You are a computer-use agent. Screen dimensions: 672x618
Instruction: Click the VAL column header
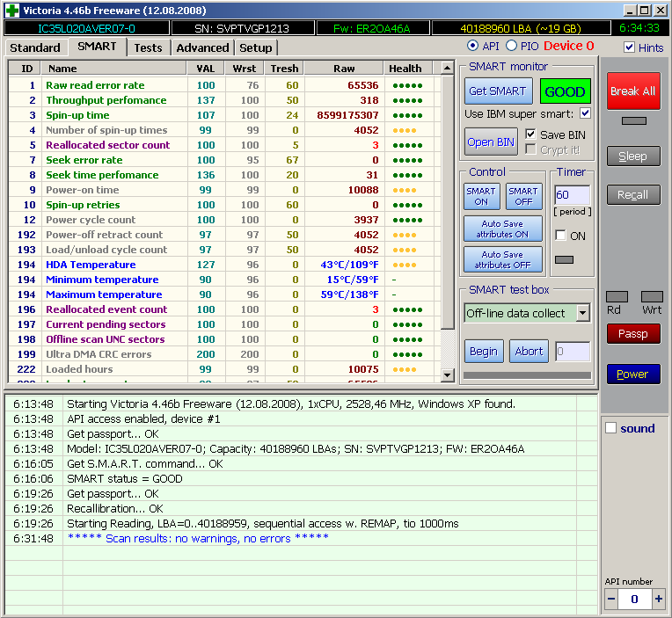click(x=206, y=69)
